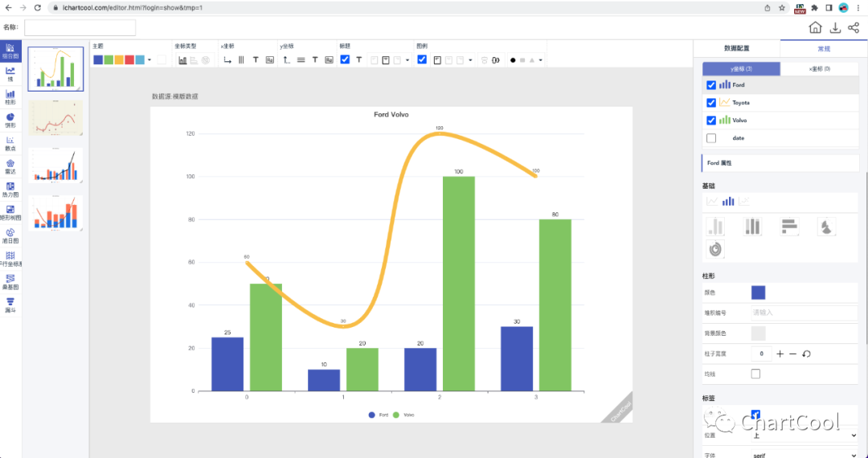Select the funnel chart (漏斗) sidebar icon

click(x=10, y=305)
